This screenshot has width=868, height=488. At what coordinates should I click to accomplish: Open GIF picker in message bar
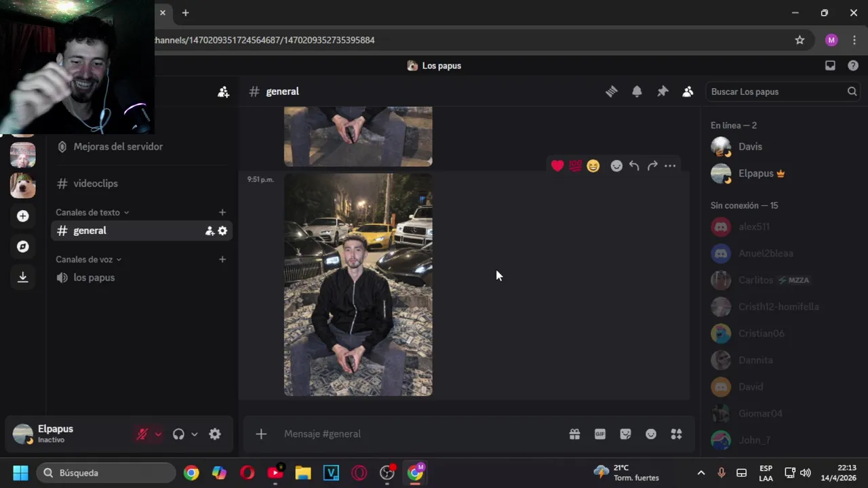[600, 434]
